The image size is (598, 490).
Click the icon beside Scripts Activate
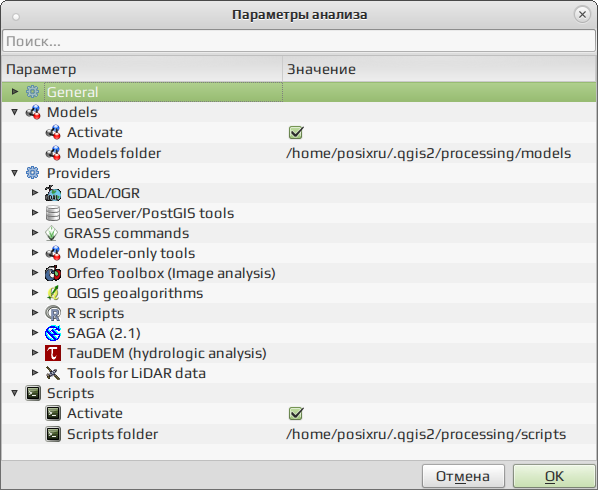coord(53,413)
